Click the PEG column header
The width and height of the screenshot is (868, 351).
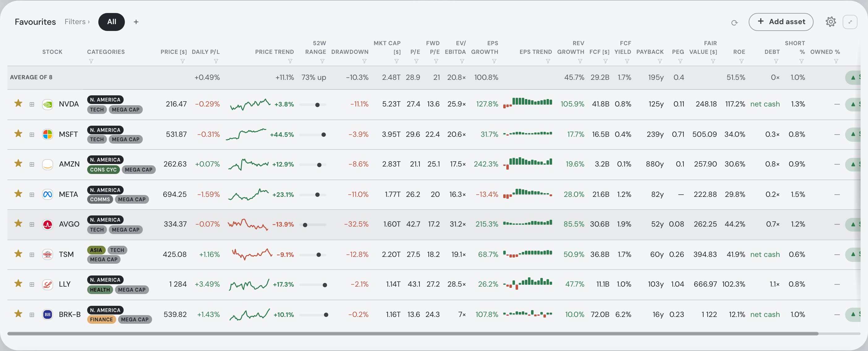point(678,52)
